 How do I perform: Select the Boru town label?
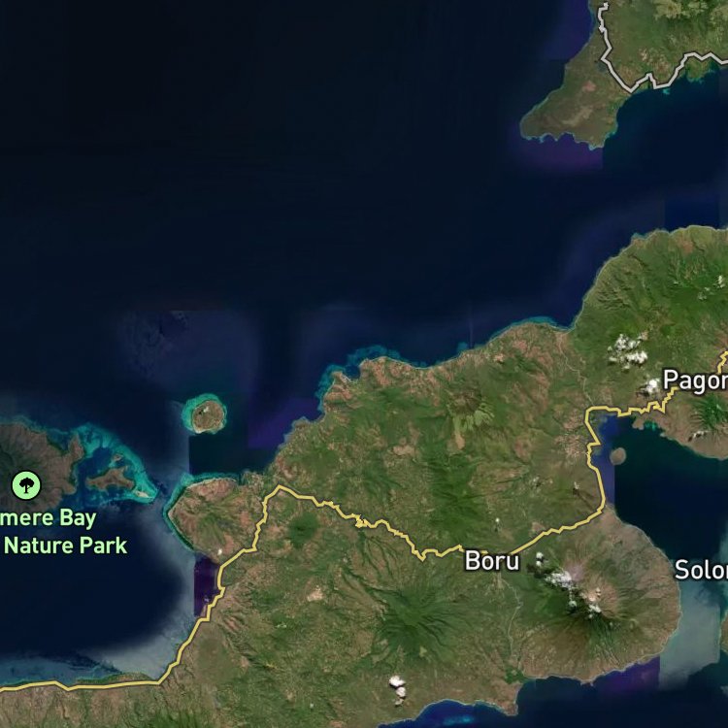492,561
